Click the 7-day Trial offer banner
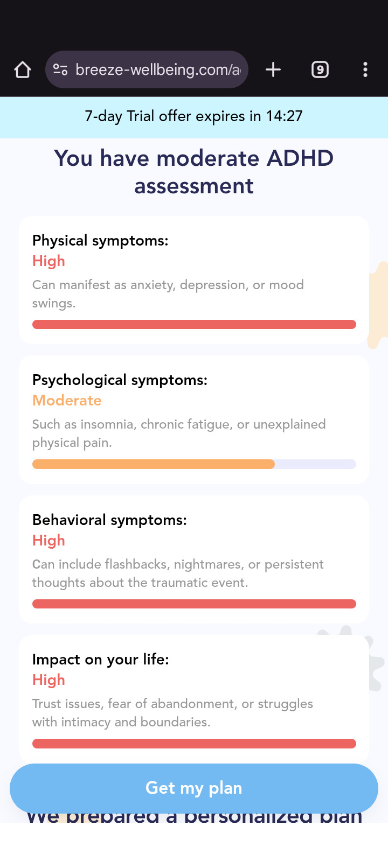Image resolution: width=388 pixels, height=868 pixels. click(x=194, y=116)
